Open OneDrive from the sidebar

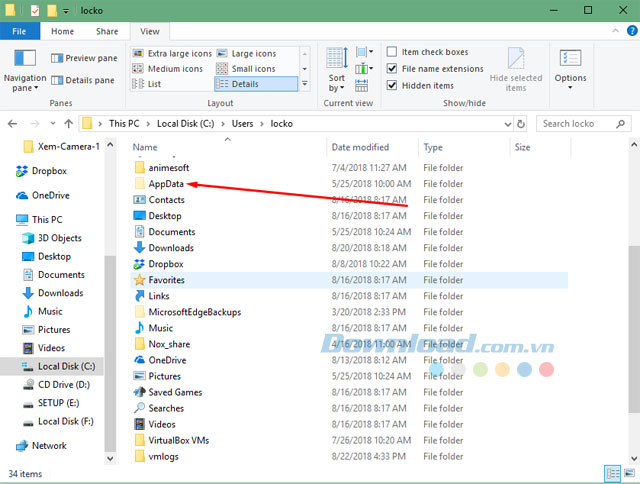pos(50,196)
